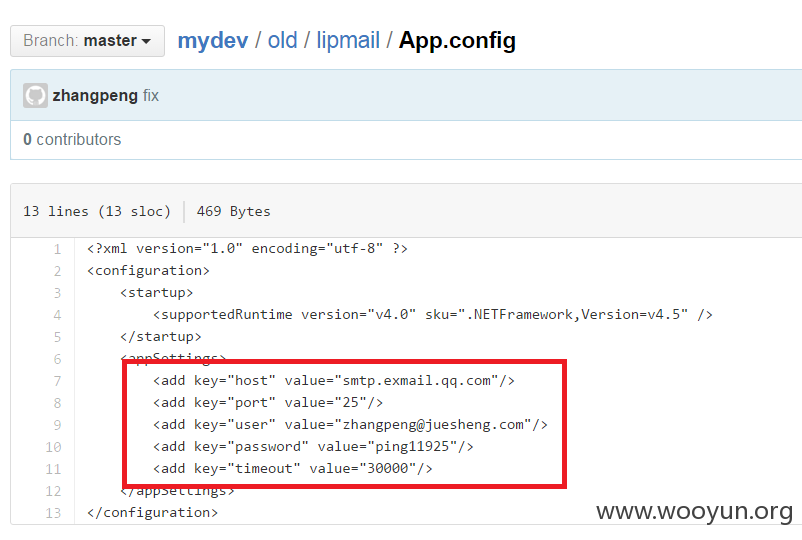
Task: Open zhangpeng author profile
Action: tap(95, 96)
